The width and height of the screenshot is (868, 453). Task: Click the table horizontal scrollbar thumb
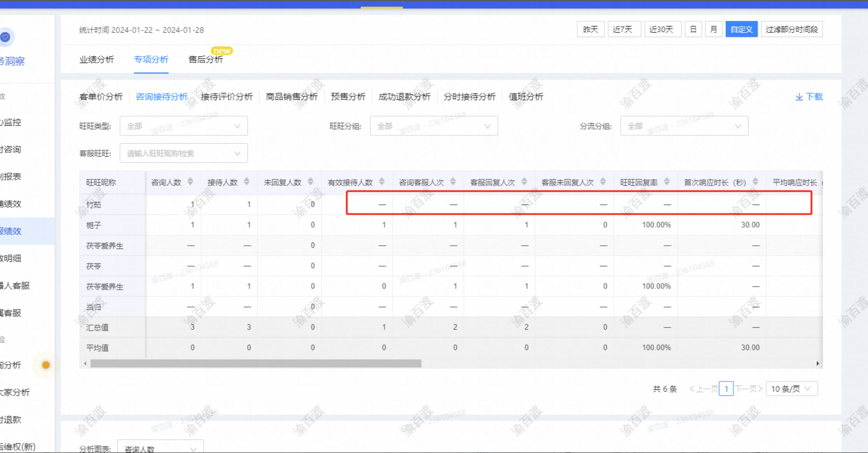click(256, 363)
